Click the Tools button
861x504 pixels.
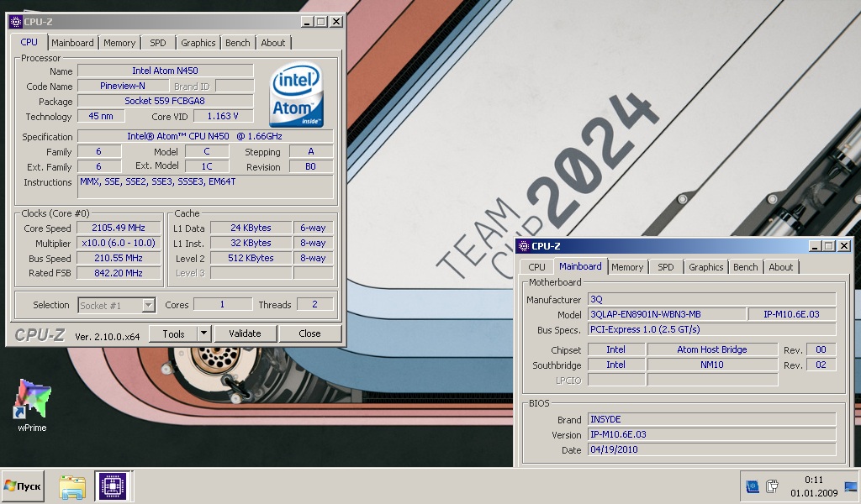click(x=173, y=333)
